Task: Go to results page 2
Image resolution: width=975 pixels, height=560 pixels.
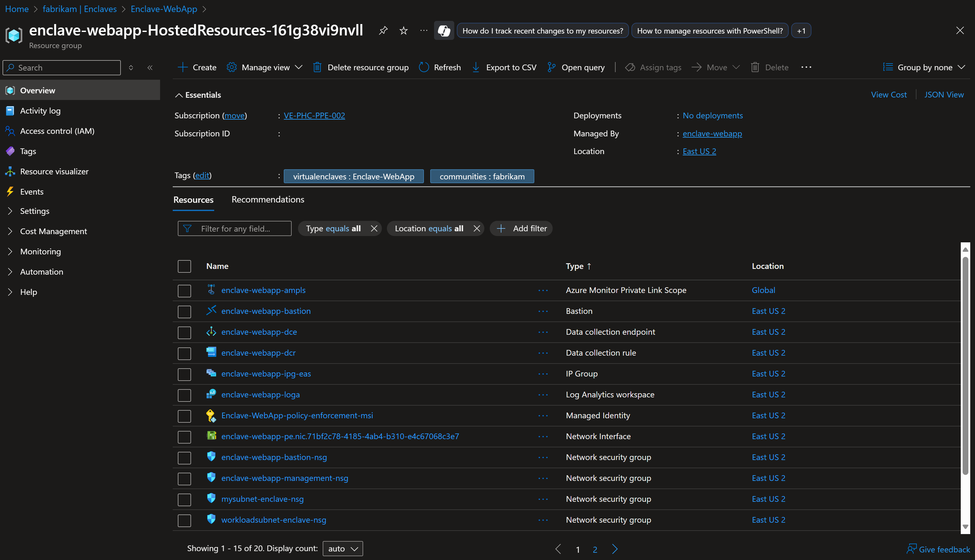Action: tap(595, 549)
